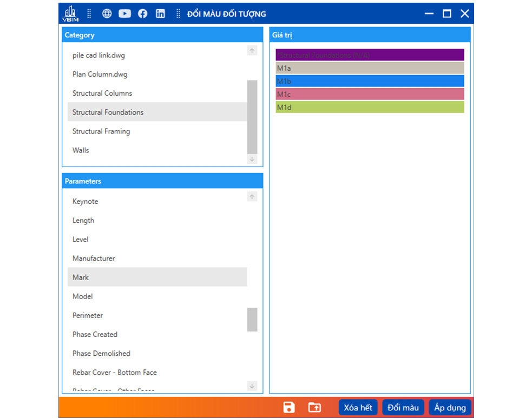
Task: Pick the pink M1c color row
Action: (370, 94)
